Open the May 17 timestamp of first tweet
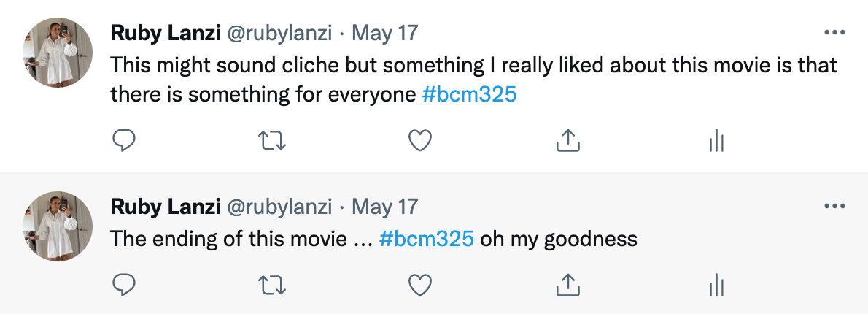 [x=385, y=33]
